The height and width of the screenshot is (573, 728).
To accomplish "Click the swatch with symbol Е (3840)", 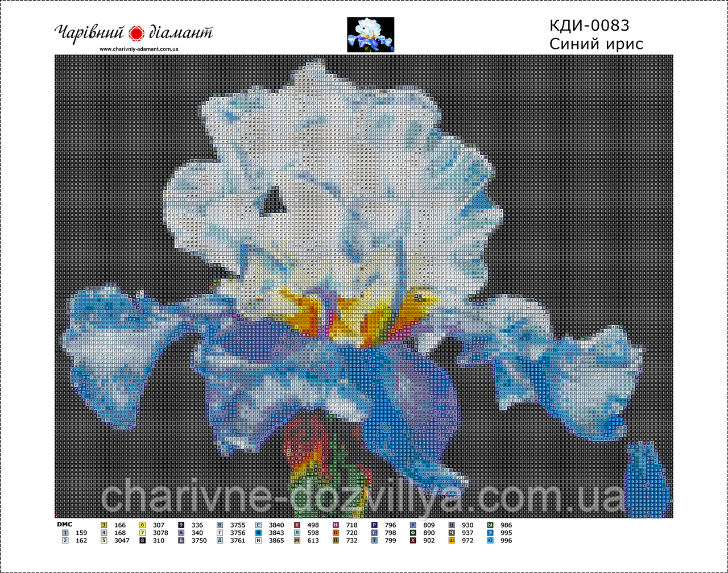I will [x=259, y=525].
